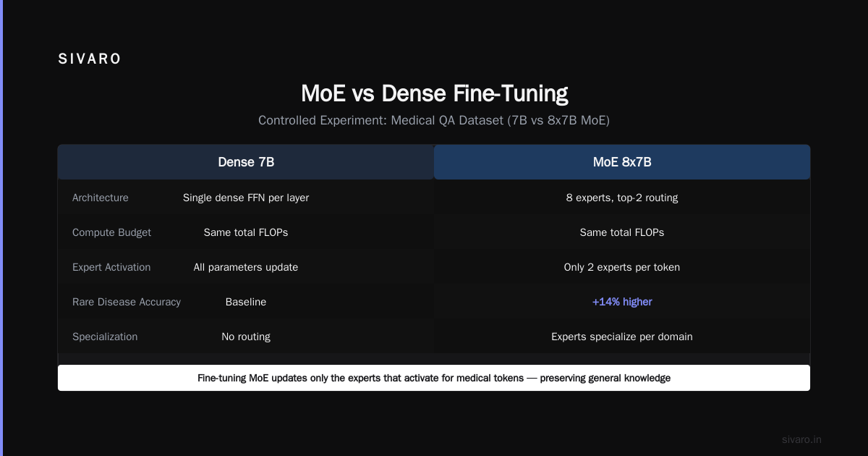The height and width of the screenshot is (456, 868).
Task: Select the MoE 8x7B column header
Action: 622,162
